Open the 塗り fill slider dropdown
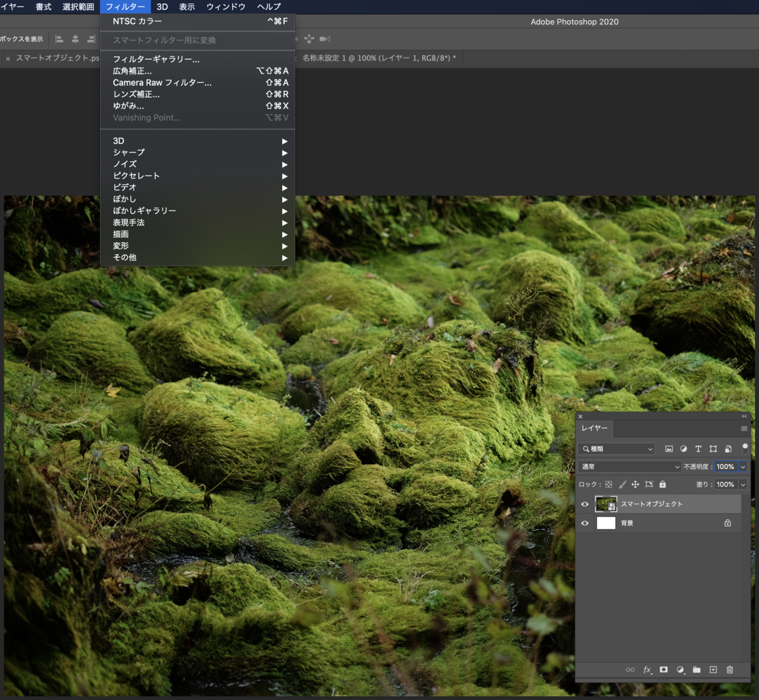Screen dimensions: 759x700 click(x=743, y=484)
